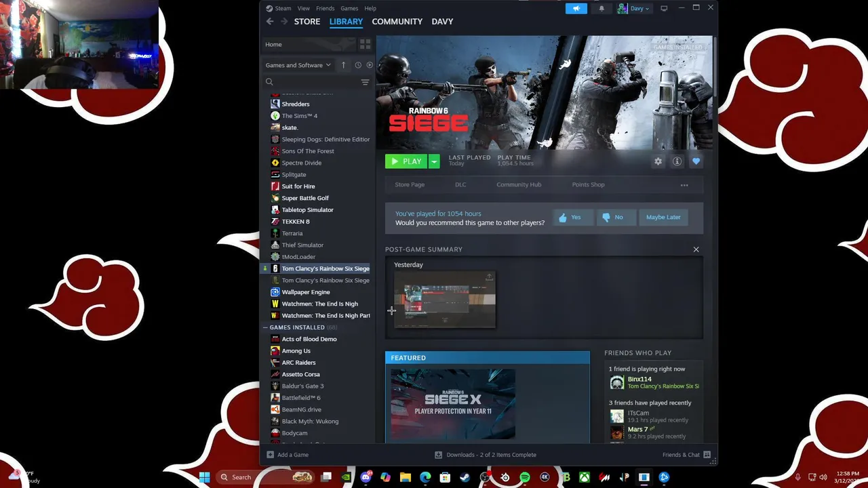Click the Add a Game plus icon

pos(271,455)
